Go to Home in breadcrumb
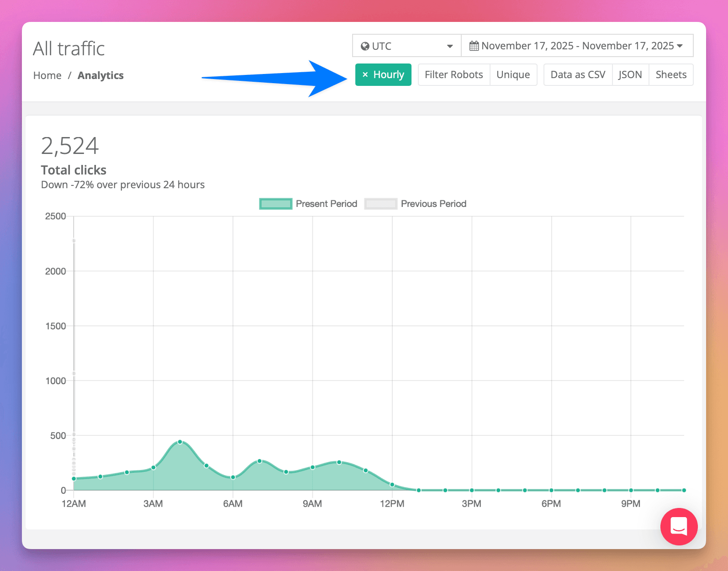Viewport: 728px width, 571px height. point(47,75)
